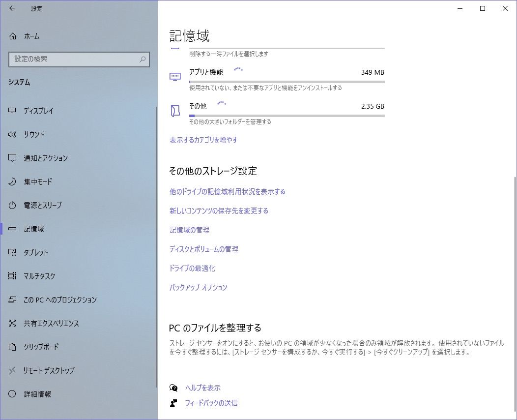This screenshot has width=517, height=420.
Task: Open クリップボード settings page
Action: [x=78, y=347]
